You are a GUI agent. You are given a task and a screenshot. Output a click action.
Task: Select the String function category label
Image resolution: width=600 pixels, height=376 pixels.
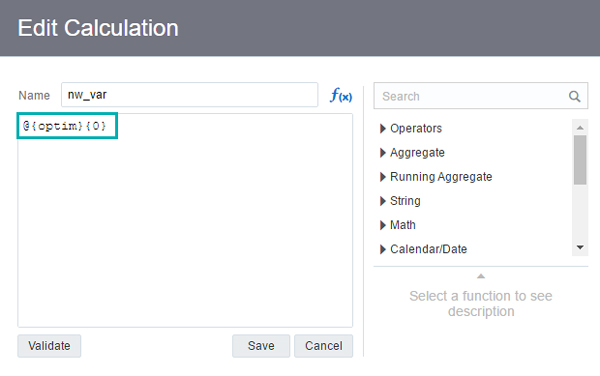coord(405,201)
